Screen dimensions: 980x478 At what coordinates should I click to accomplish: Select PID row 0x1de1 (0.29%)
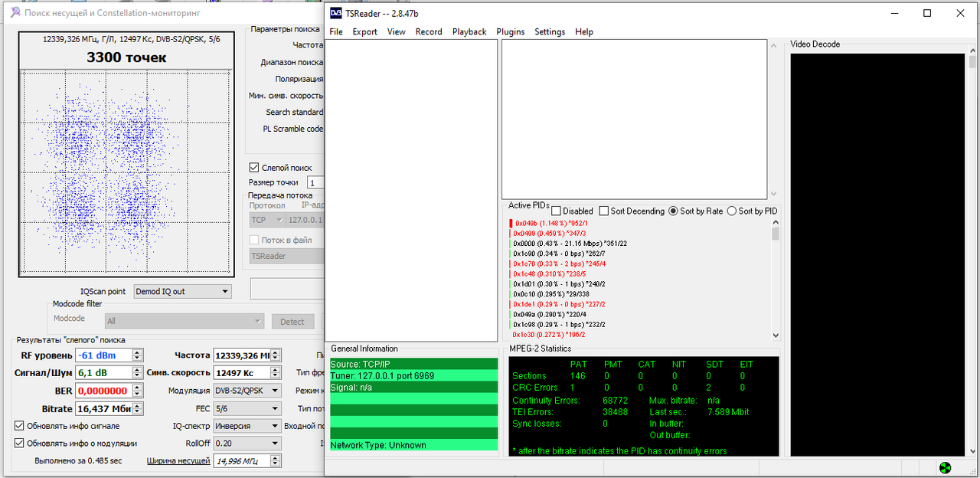pos(559,304)
